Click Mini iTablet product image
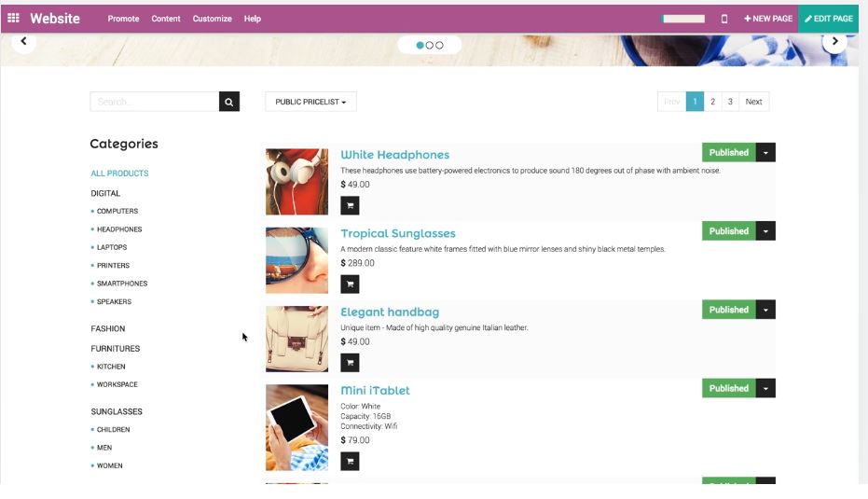 296,427
